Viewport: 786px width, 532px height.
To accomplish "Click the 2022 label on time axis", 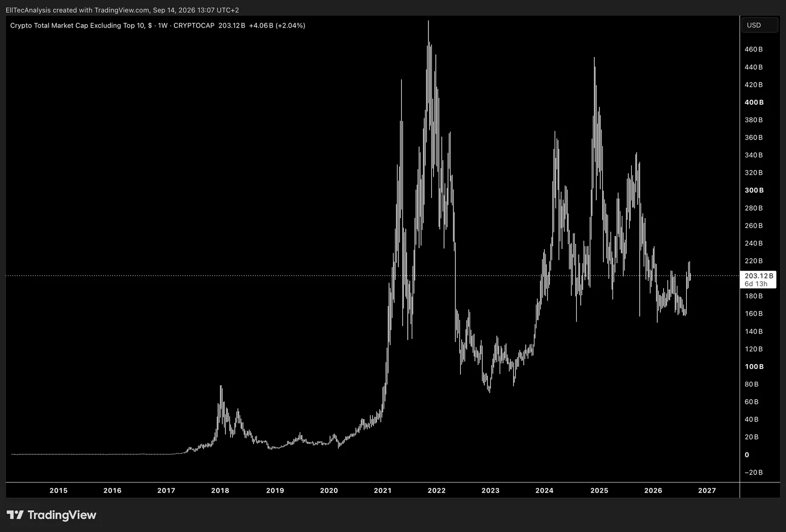I will [437, 490].
